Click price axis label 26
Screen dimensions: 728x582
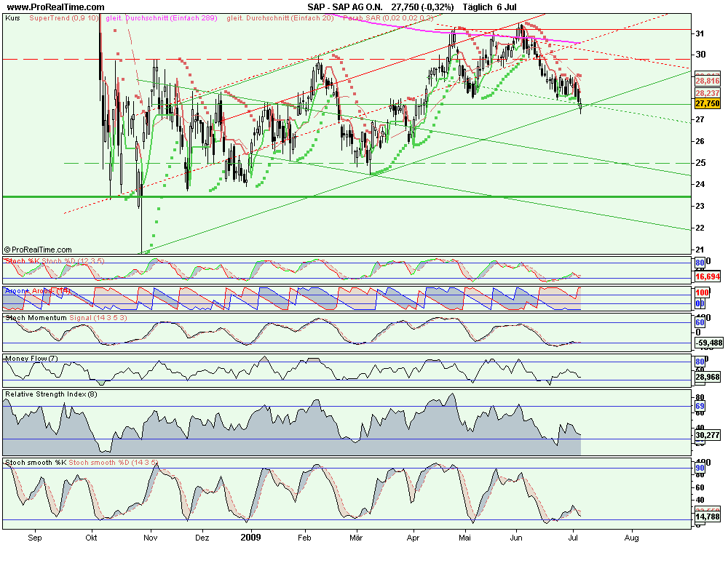pyautogui.click(x=700, y=141)
